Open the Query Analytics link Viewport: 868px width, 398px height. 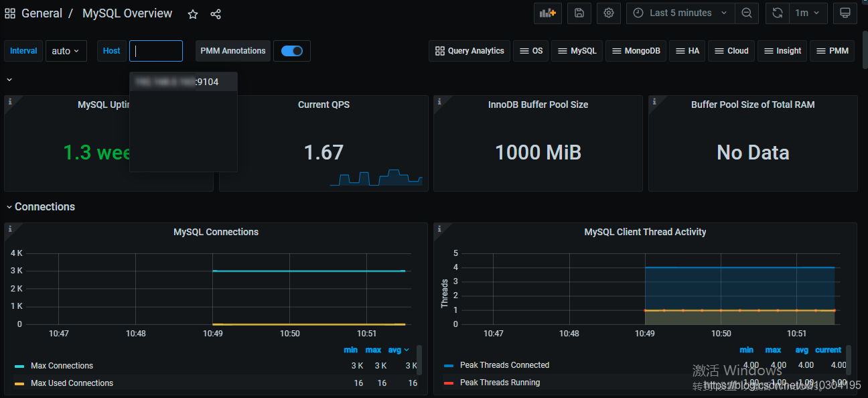469,51
